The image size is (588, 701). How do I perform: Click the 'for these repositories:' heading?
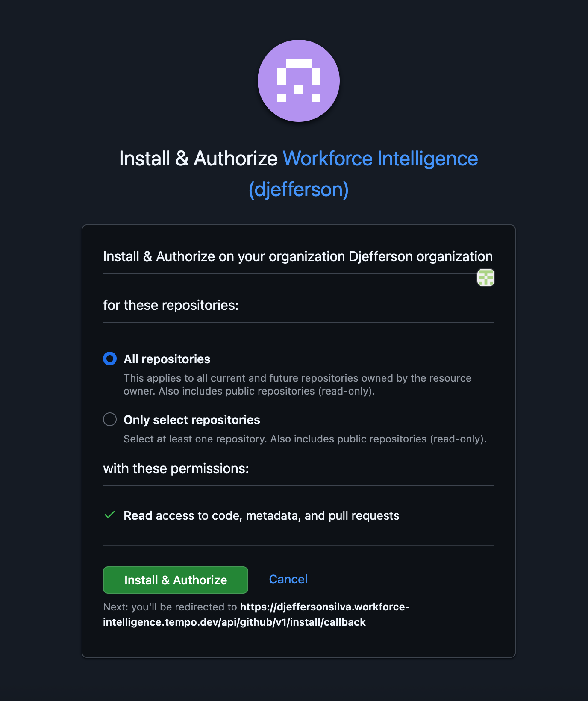pyautogui.click(x=171, y=305)
